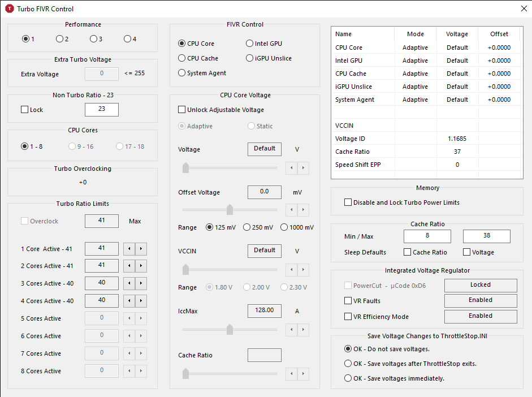
Task: Click the VR Efficiency Mode Enabled button
Action: pos(481,316)
